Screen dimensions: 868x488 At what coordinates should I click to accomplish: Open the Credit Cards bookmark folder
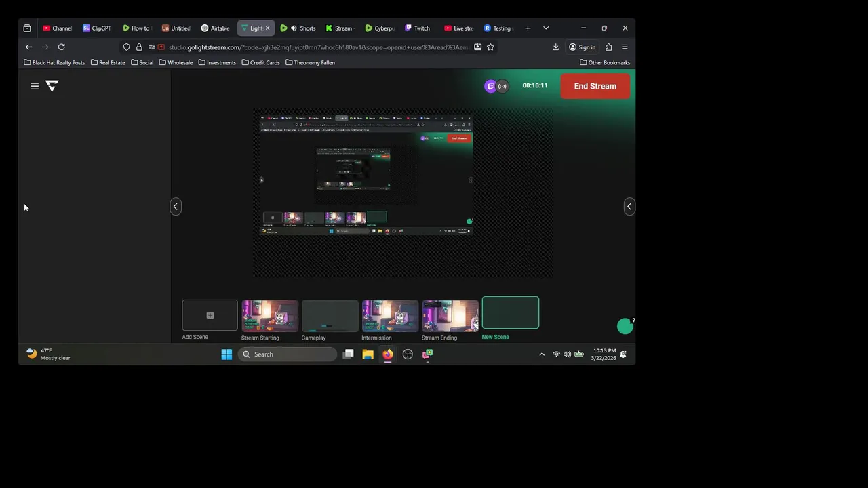[x=260, y=62]
